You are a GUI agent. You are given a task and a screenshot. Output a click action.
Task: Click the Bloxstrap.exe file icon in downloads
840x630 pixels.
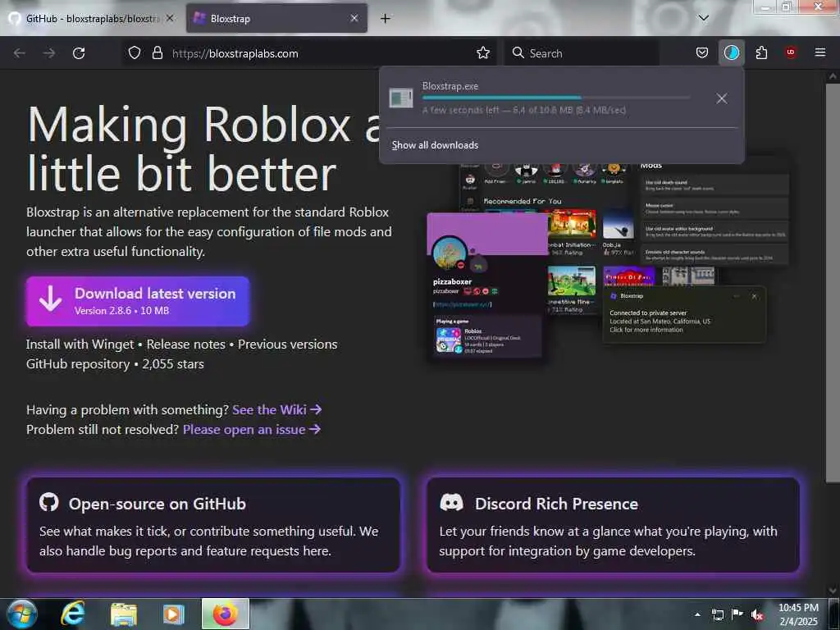pyautogui.click(x=400, y=98)
